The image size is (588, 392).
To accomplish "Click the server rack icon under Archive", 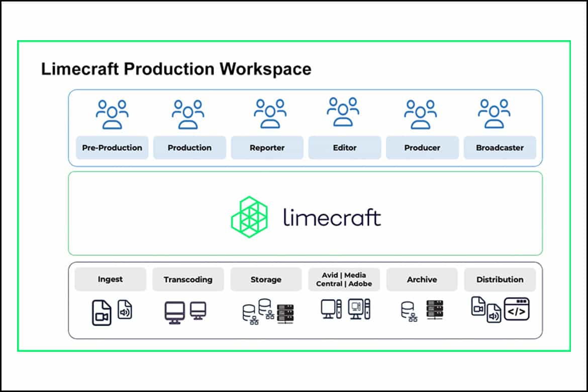I will (435, 310).
